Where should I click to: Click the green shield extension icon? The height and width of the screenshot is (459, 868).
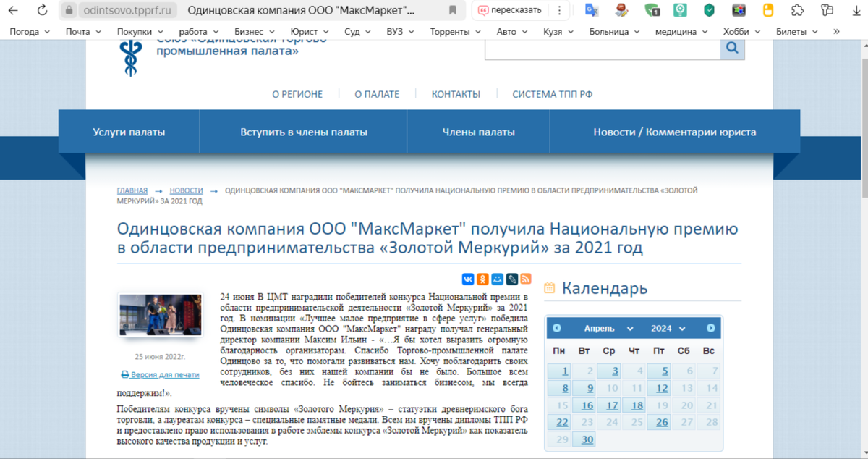click(x=710, y=11)
